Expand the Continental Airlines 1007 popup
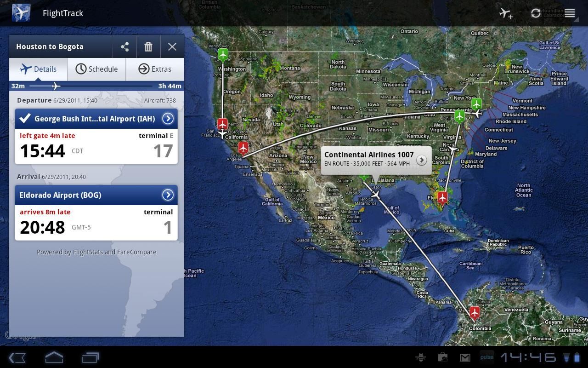This screenshot has height=368, width=588. point(421,160)
